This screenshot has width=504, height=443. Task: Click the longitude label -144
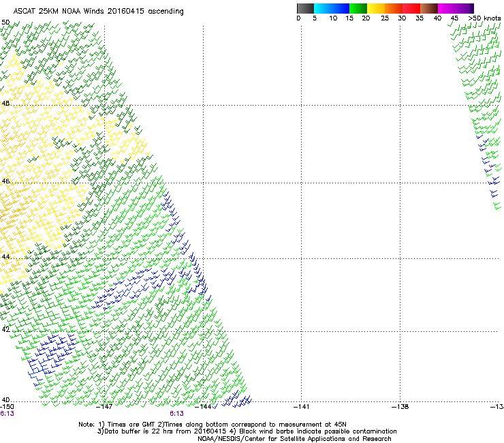[203, 407]
